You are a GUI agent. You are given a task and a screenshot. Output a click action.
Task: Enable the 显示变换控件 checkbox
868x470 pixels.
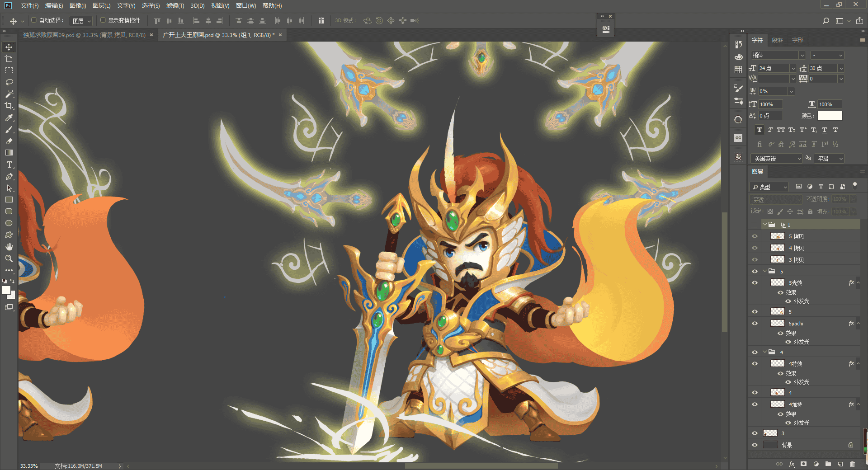103,20
